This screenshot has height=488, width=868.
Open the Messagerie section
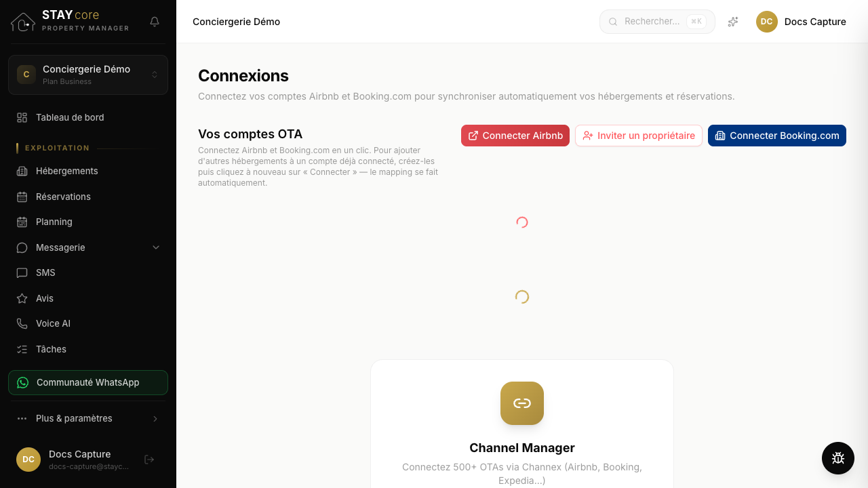[88, 247]
